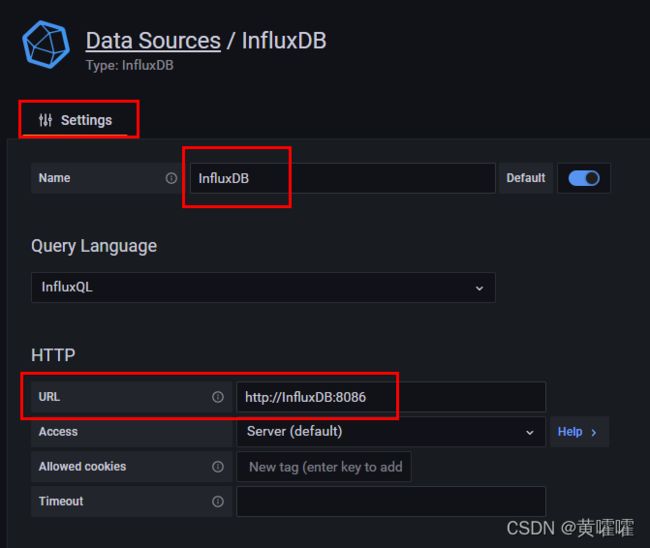Click the chevron of the Query Language dropdown

(x=479, y=288)
